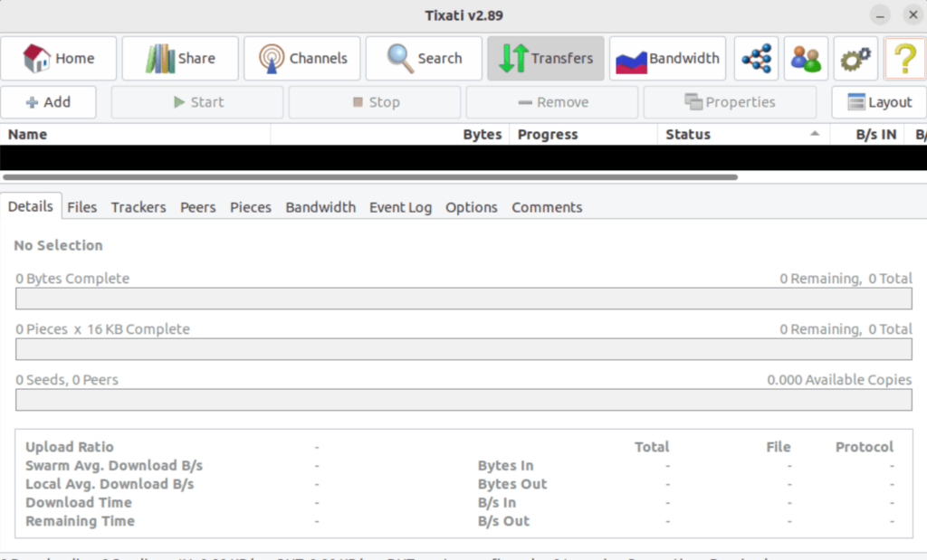Switch to the Files tab
The width and height of the screenshot is (927, 560).
tap(81, 207)
